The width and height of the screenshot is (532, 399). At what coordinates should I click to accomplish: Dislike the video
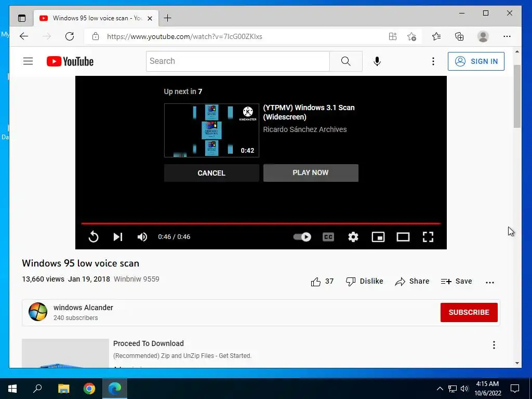pos(364,281)
